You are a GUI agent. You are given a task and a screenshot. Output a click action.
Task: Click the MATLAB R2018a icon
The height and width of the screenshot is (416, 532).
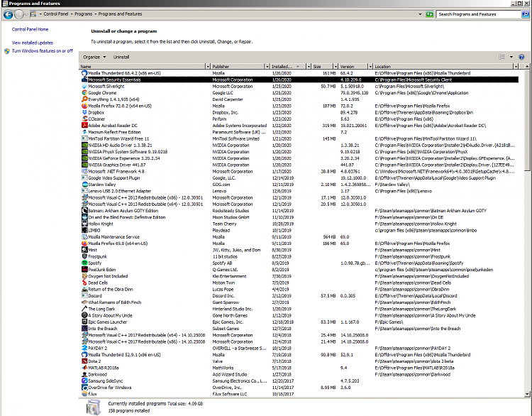tap(84, 368)
